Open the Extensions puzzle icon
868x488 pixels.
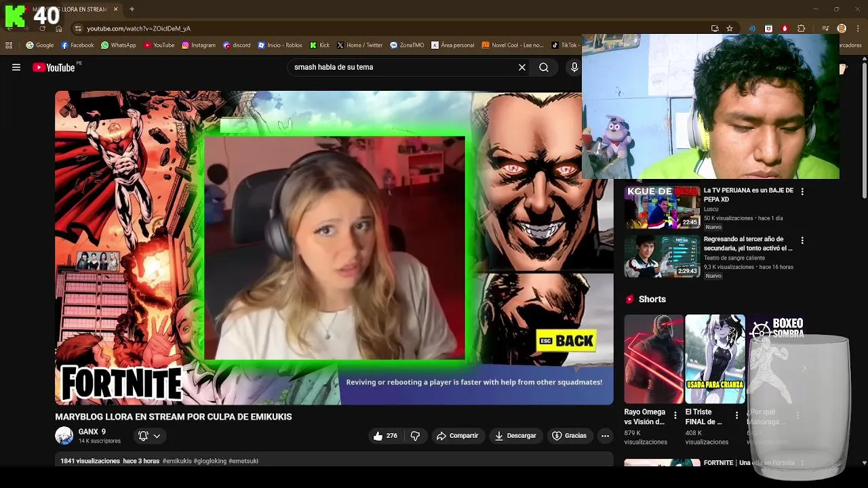pos(801,28)
